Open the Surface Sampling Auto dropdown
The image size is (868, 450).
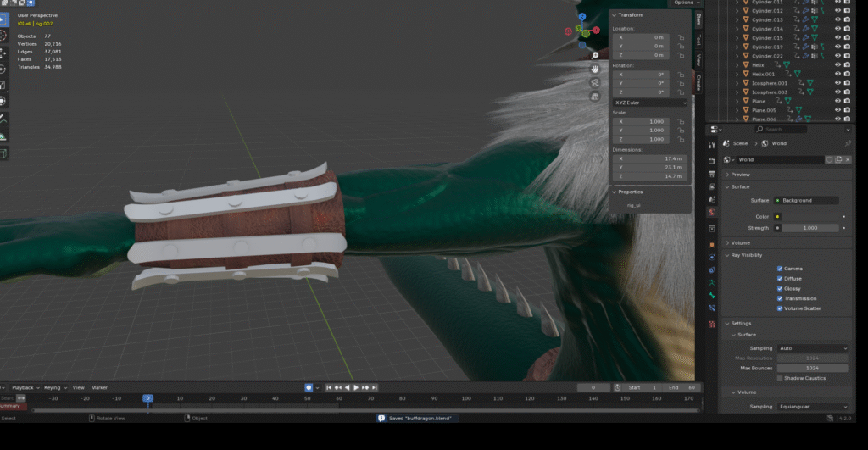(x=812, y=348)
